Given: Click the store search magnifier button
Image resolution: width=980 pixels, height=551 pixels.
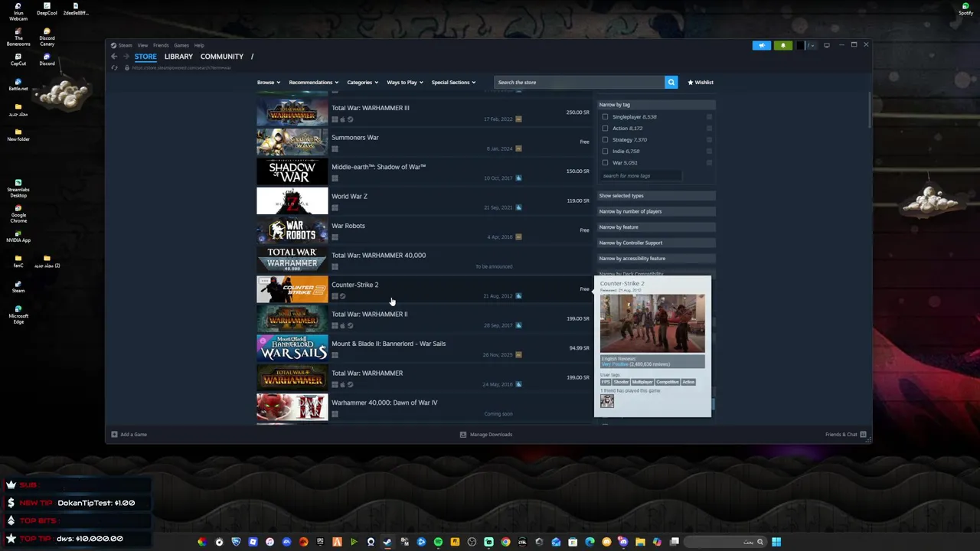Looking at the screenshot, I should (671, 82).
